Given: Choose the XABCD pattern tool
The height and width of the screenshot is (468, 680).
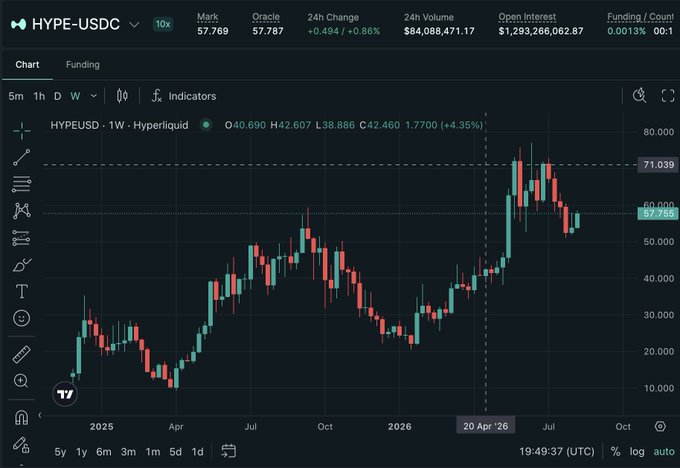Looking at the screenshot, I should (x=22, y=211).
